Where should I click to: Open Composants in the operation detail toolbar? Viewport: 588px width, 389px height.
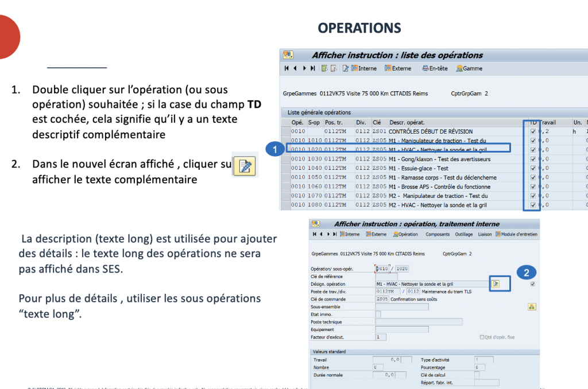tap(438, 234)
